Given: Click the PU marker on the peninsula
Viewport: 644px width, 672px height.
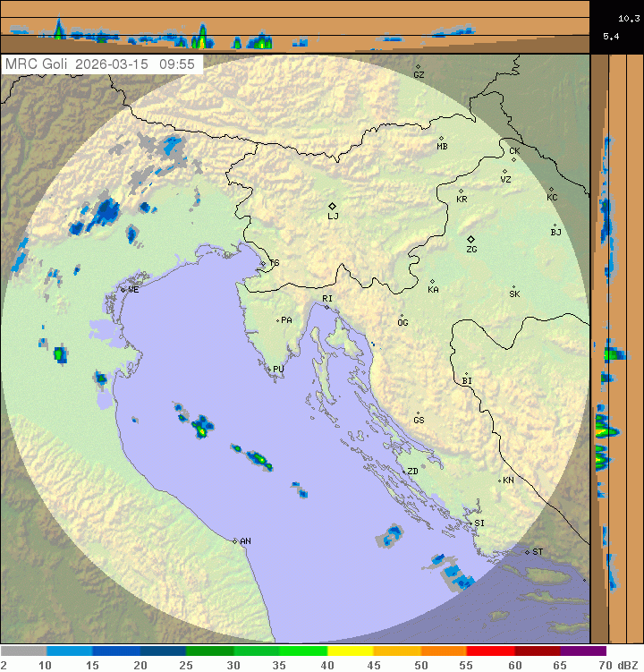Looking at the screenshot, I should [270, 368].
